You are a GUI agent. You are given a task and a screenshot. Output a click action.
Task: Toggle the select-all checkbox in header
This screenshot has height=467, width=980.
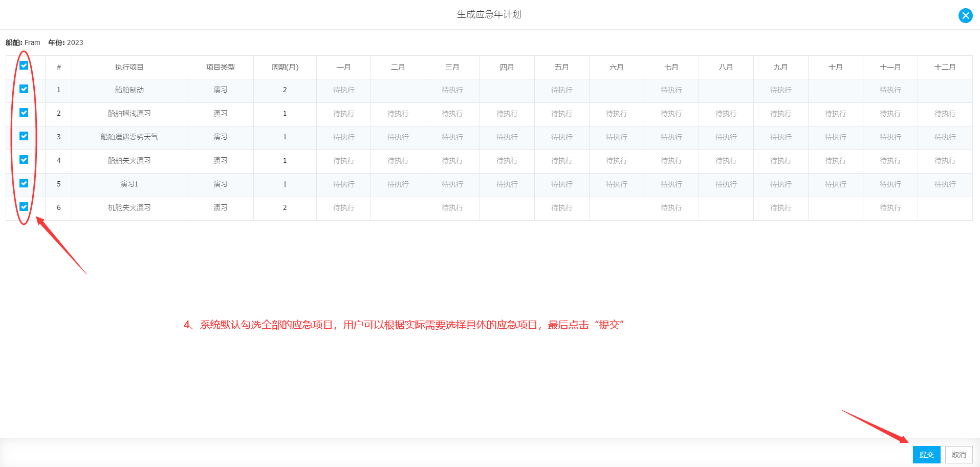coord(24,66)
